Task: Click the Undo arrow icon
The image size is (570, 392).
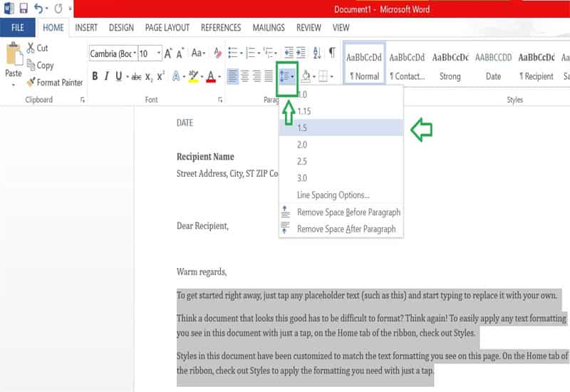Action: click(x=40, y=9)
